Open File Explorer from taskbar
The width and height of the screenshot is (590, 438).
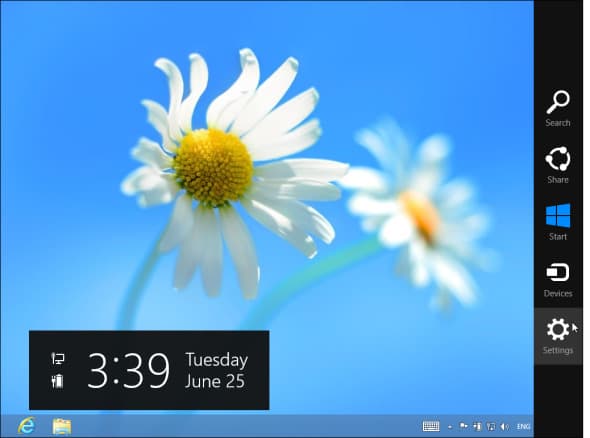pos(62,426)
